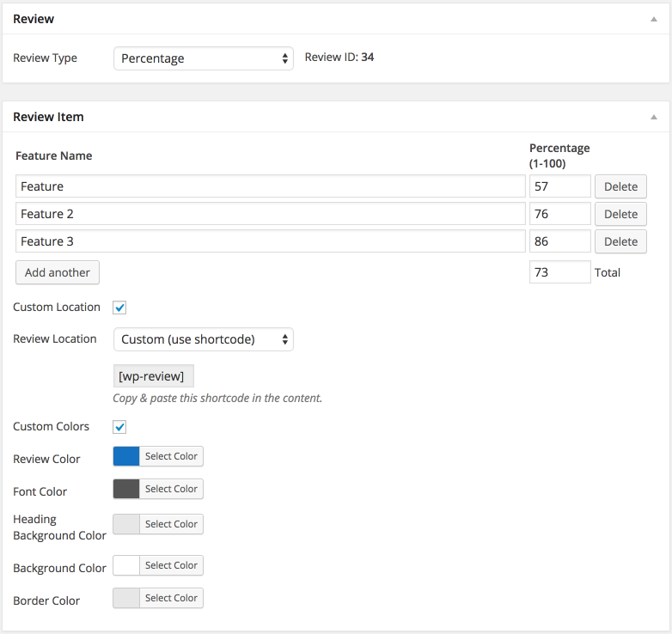The width and height of the screenshot is (672, 634).
Task: Click the Total field showing 73
Action: click(560, 272)
